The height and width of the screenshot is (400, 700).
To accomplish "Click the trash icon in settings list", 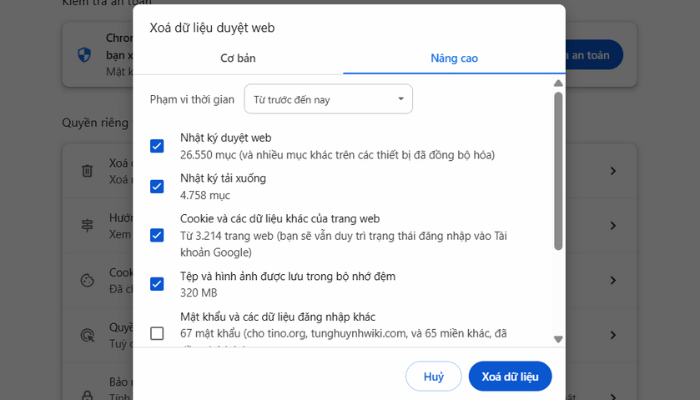I will pos(87,171).
